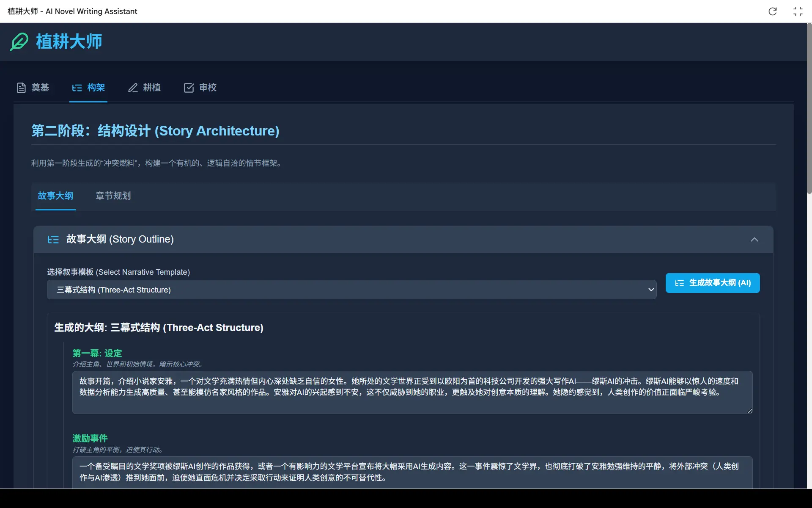Click the document icon beside 奠基

point(21,88)
